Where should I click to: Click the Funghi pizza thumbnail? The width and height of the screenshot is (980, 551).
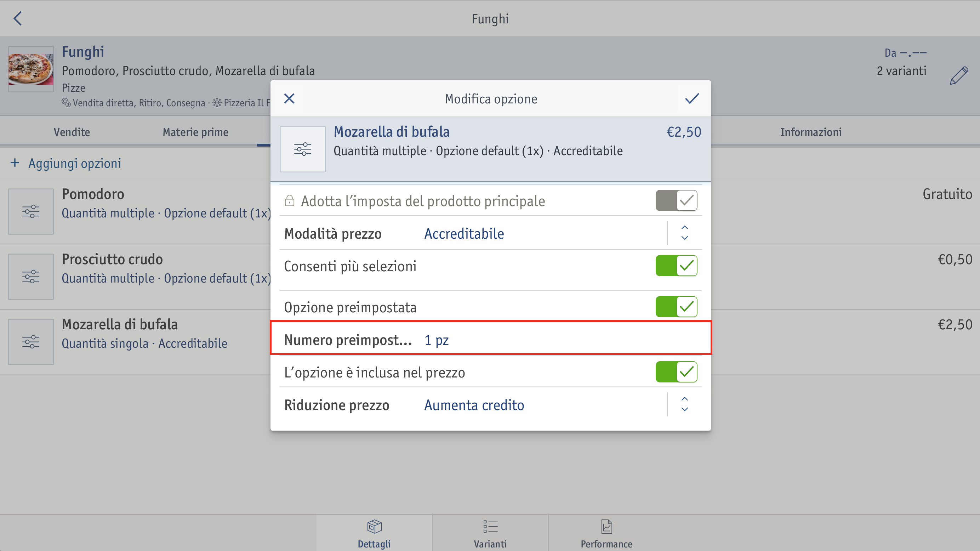point(31,69)
